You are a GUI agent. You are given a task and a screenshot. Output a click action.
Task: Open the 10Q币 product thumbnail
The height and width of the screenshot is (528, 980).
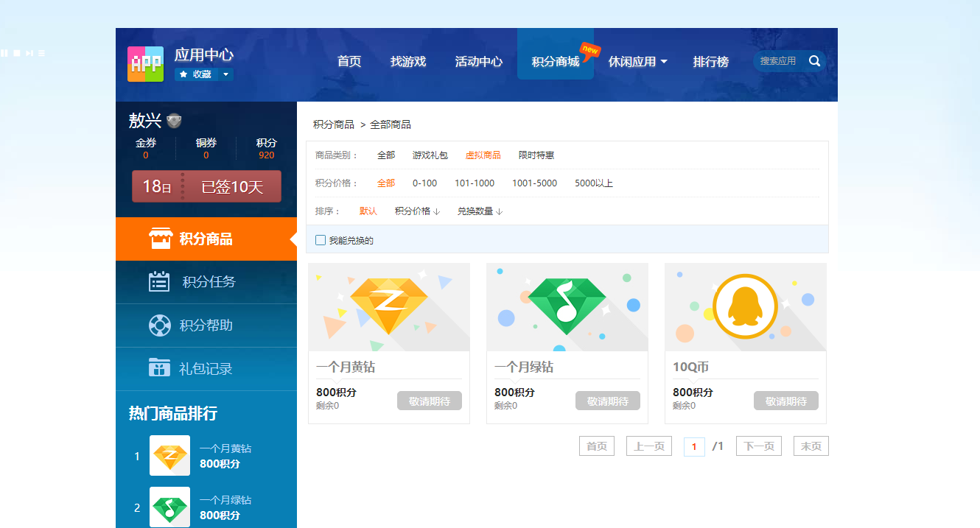pos(745,307)
